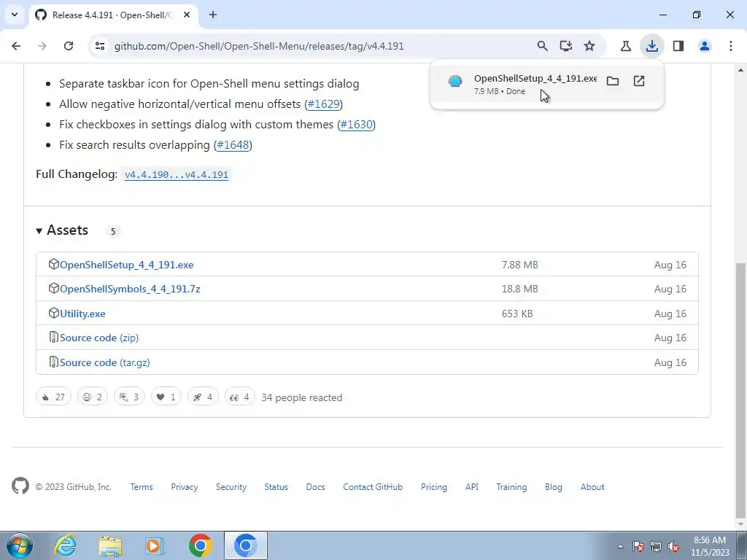This screenshot has width=747, height=560.
Task: Download Source code (tar.gz)
Action: click(x=105, y=362)
